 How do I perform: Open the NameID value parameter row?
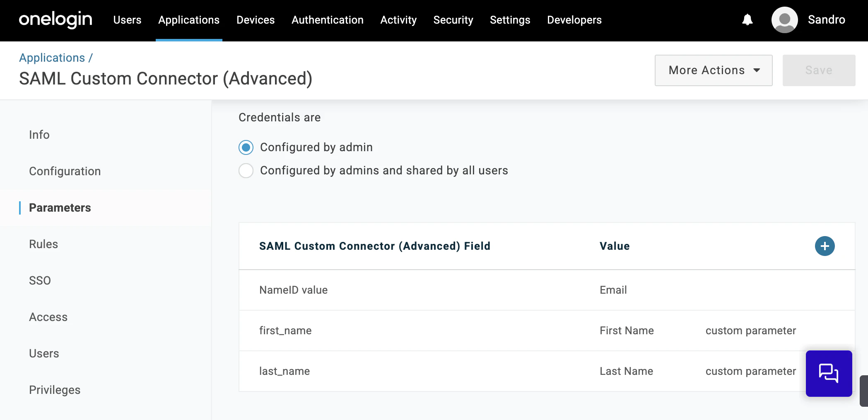click(x=294, y=290)
